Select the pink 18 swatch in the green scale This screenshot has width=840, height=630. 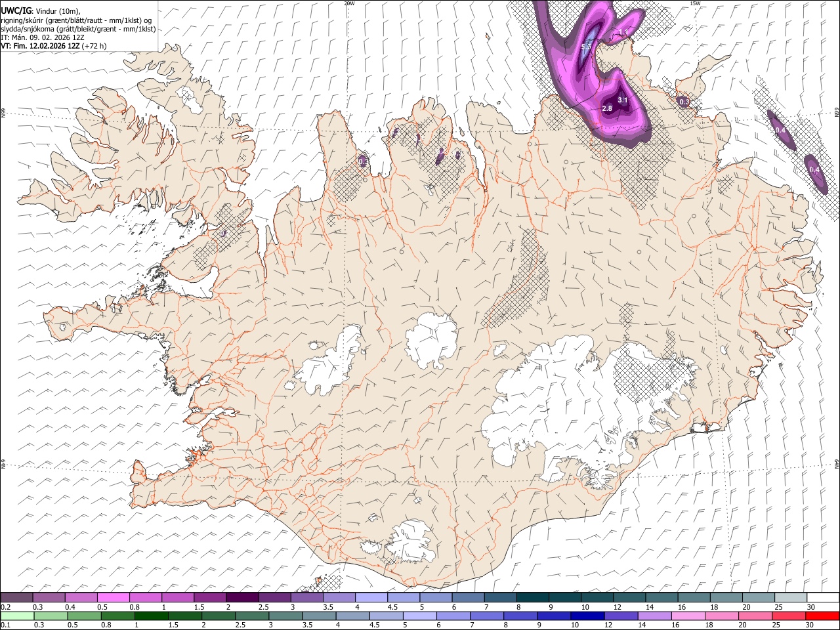(x=721, y=616)
